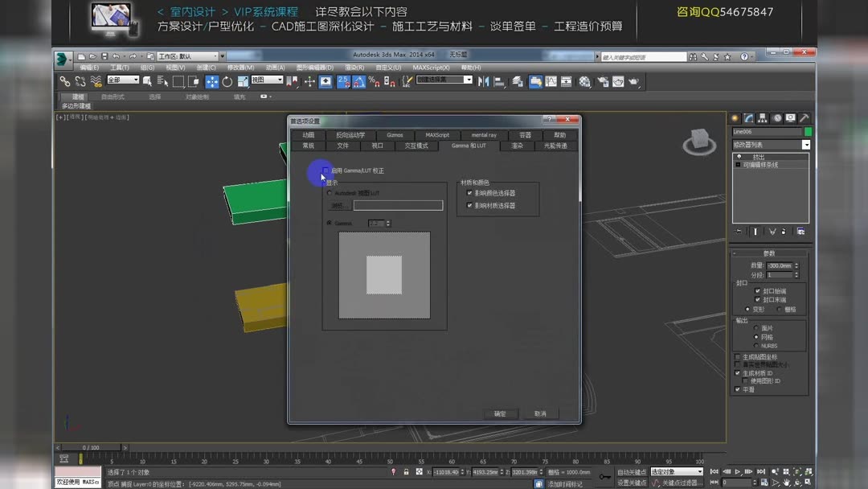Screen dimensions: 868x489
Task: Switch to the mental ray preferences tab
Action: (x=482, y=135)
